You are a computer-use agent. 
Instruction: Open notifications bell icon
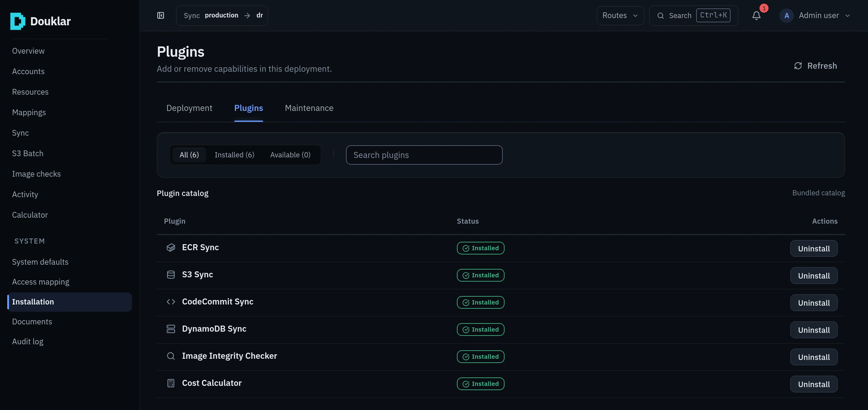pyautogui.click(x=756, y=15)
